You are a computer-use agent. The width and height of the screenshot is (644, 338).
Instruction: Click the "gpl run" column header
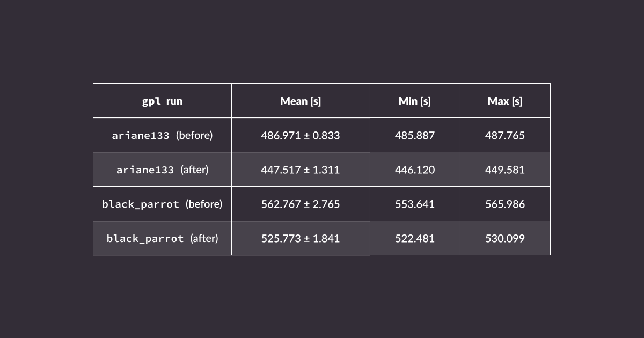(x=162, y=101)
